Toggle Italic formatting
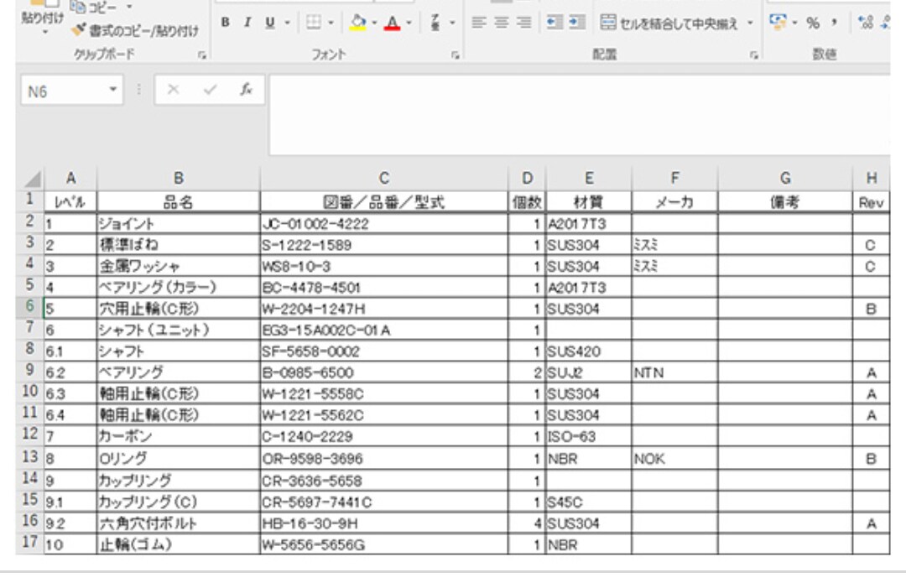Image resolution: width=906 pixels, height=588 pixels. pos(247,23)
